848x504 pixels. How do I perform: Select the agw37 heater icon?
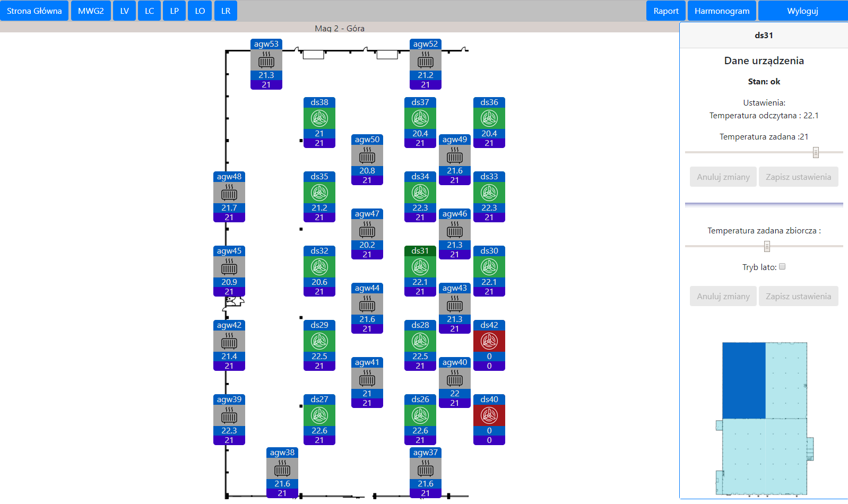425,469
